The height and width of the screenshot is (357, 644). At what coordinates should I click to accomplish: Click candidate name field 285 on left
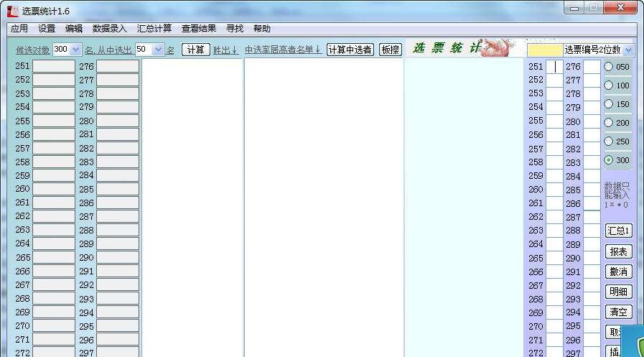click(118, 189)
